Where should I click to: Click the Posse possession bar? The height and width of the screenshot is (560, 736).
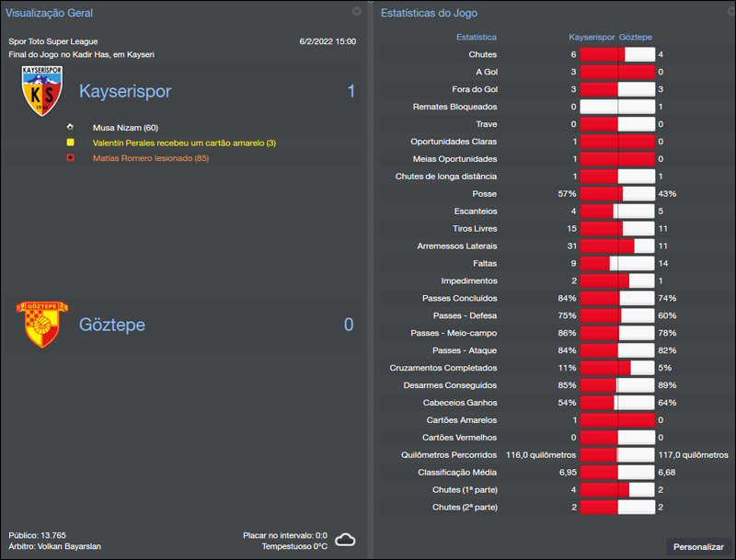pos(618,193)
